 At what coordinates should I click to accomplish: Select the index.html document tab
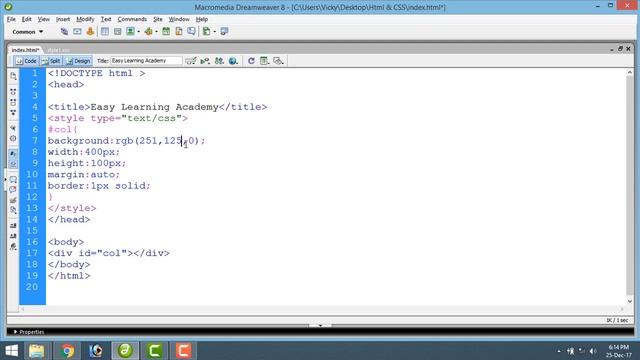click(x=25, y=50)
